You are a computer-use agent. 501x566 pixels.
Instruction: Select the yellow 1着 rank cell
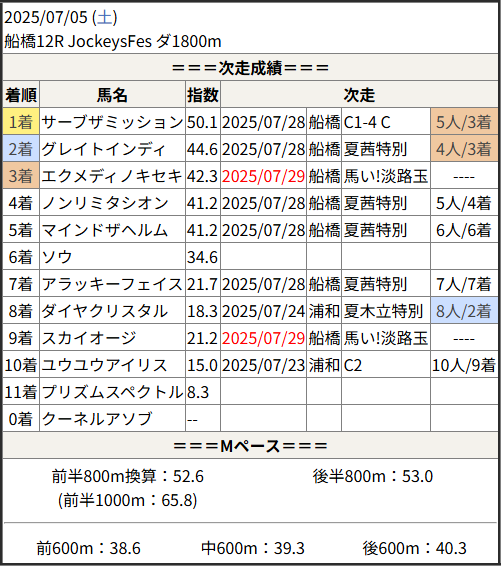(21, 122)
